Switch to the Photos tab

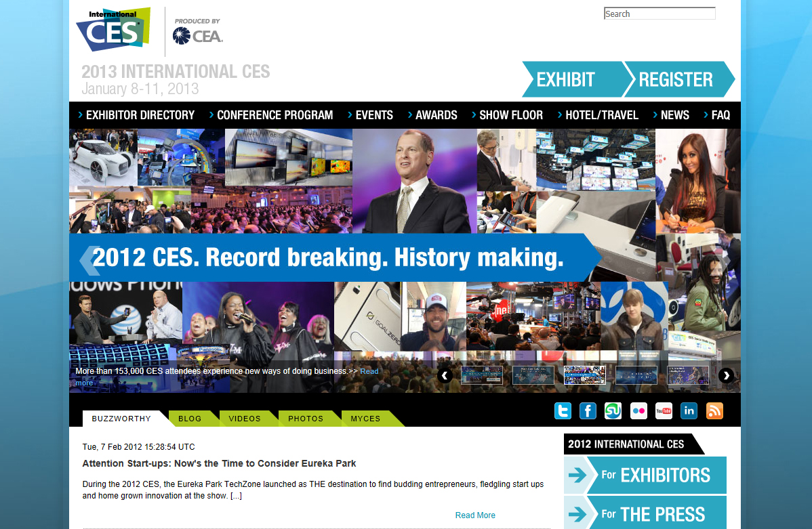coord(306,418)
